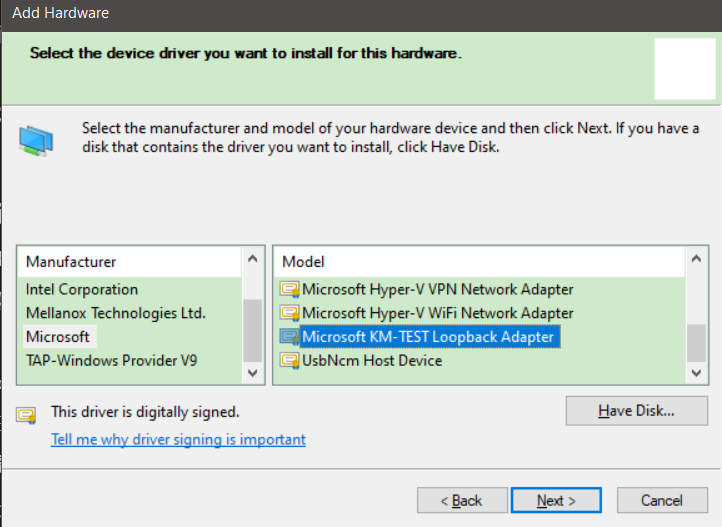Open Have Disk dialog
722x527 pixels.
[637, 411]
